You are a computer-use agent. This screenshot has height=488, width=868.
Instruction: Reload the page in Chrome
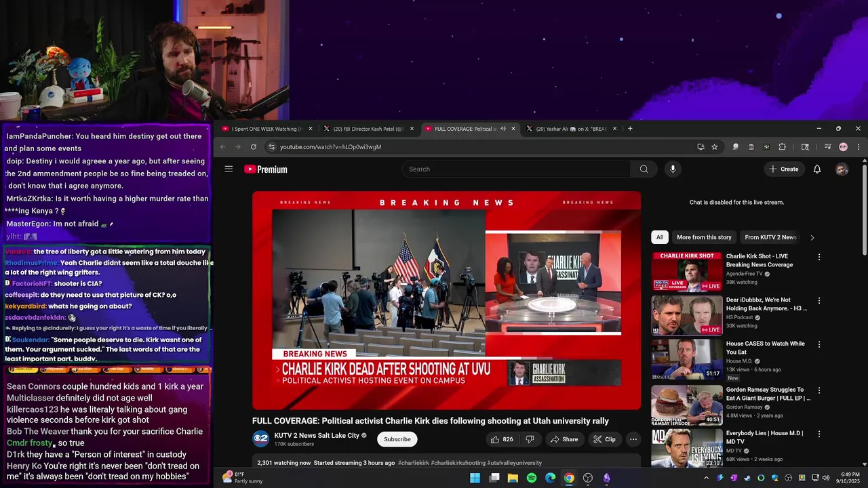tap(254, 146)
